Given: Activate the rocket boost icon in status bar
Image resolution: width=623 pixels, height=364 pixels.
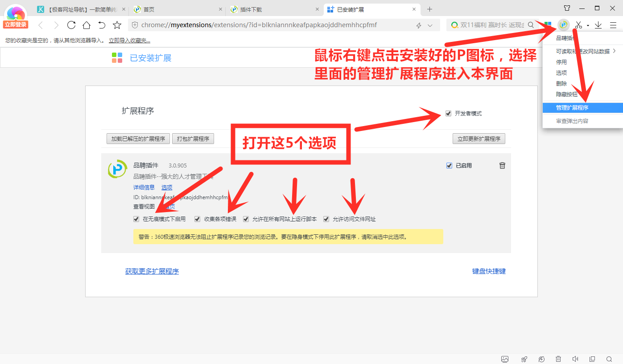Looking at the screenshot, I should tap(524, 359).
